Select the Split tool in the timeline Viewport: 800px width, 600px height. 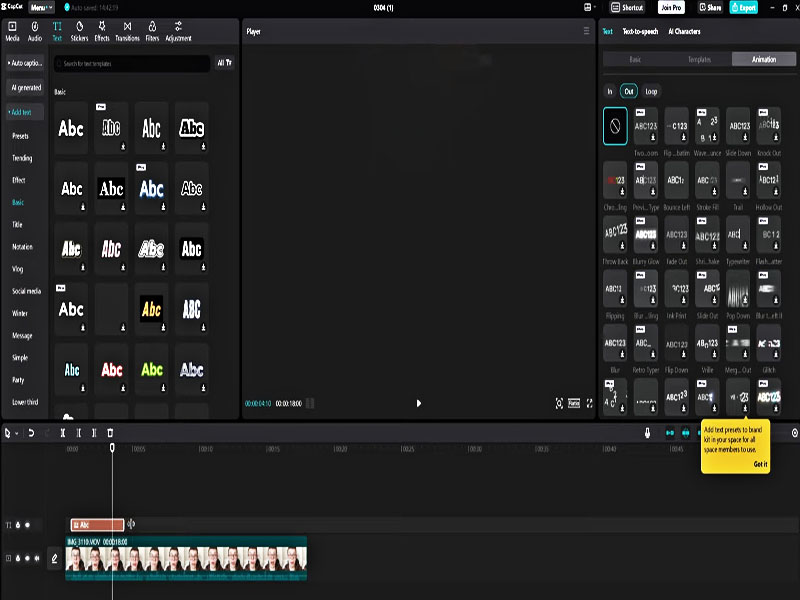(63, 433)
